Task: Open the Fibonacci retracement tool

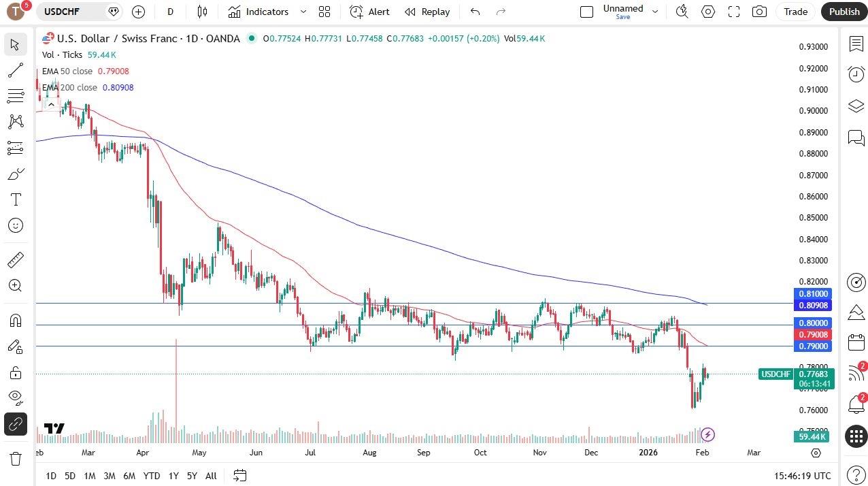Action: click(15, 96)
